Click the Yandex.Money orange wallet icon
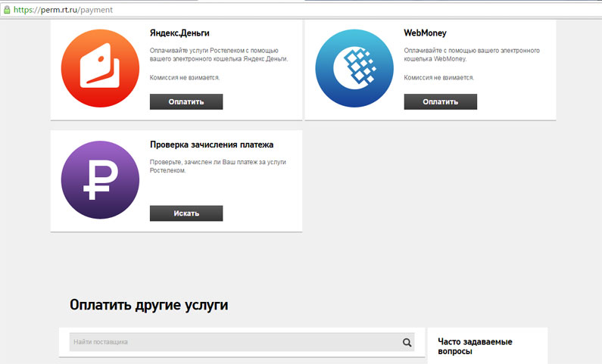The image size is (602, 364). point(100,68)
